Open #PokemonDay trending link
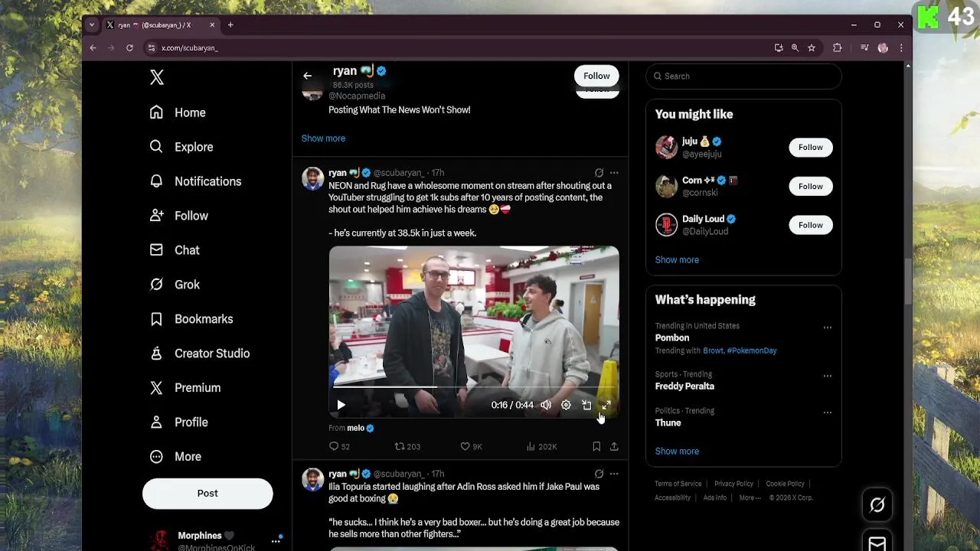Screen dimensions: 980x551 point(752,350)
